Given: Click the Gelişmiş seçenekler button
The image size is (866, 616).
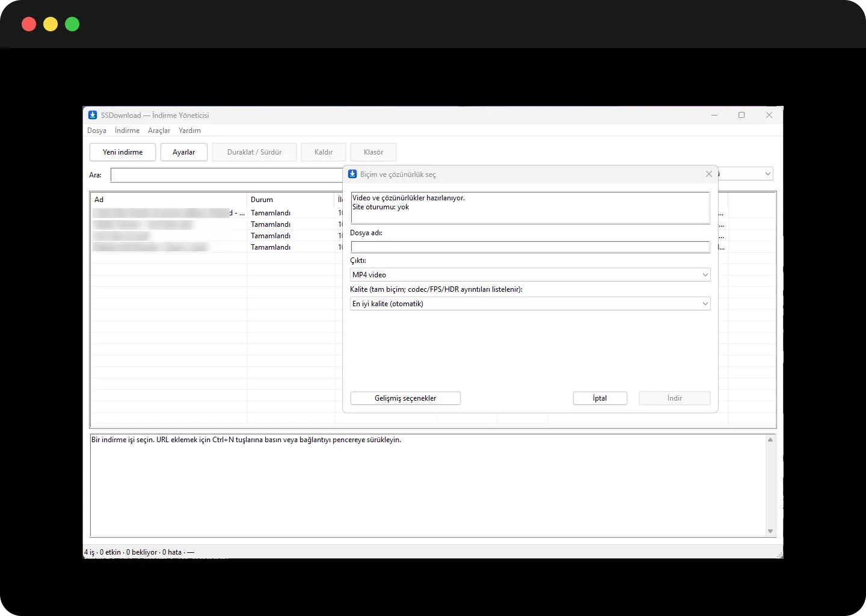Looking at the screenshot, I should click(405, 398).
